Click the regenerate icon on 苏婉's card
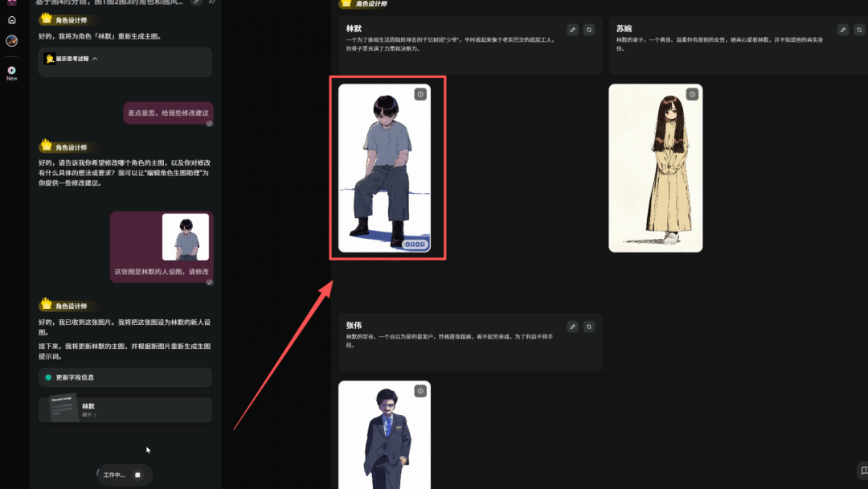This screenshot has width=868, height=489. (858, 29)
